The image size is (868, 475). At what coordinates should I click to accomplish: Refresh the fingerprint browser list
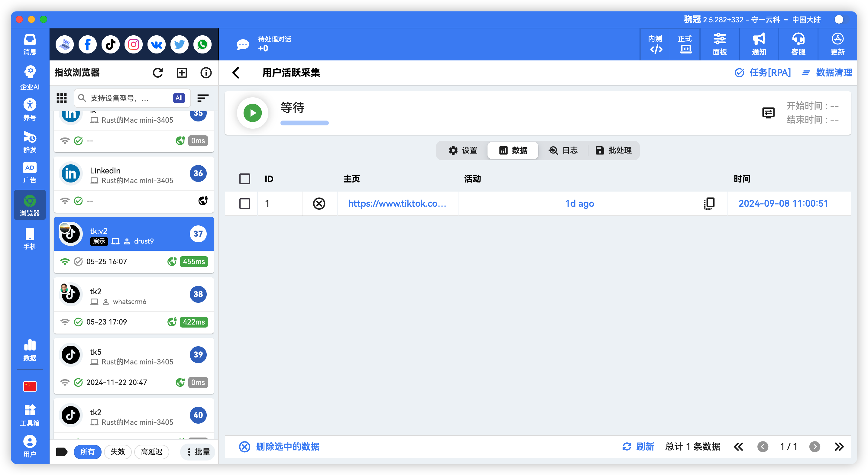[158, 73]
